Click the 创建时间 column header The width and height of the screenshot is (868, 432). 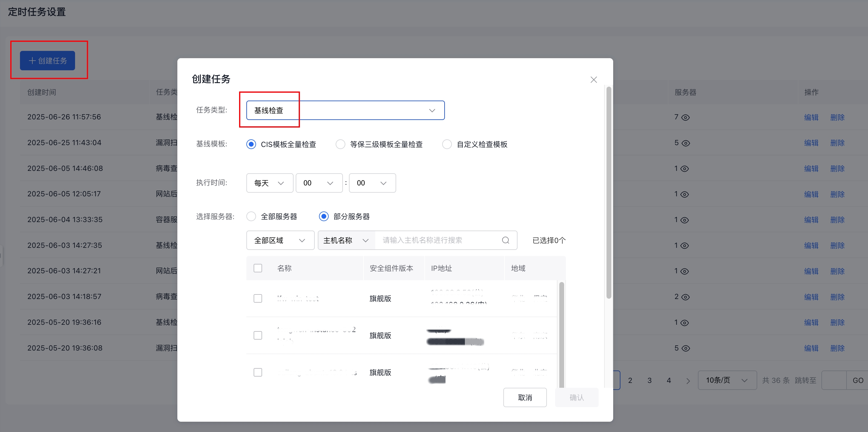[x=42, y=92]
